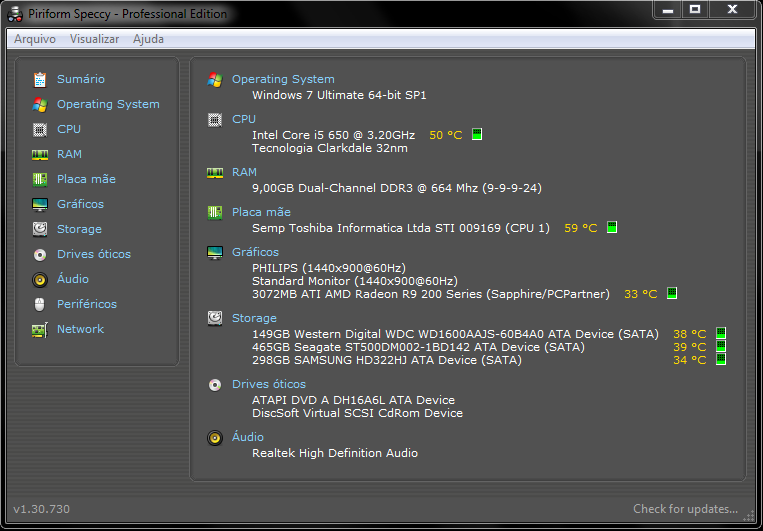The height and width of the screenshot is (531, 763).
Task: Click the Áudio speaker icon in sidebar
Action: [40, 279]
